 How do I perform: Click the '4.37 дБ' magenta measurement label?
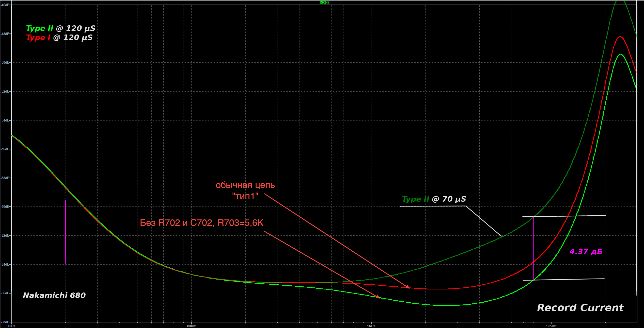pos(586,251)
